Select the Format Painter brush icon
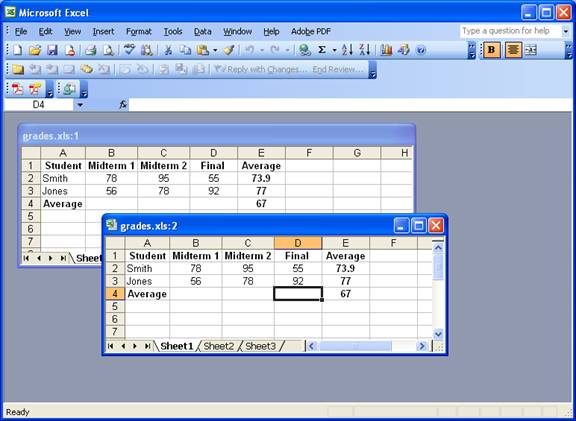 pos(229,50)
